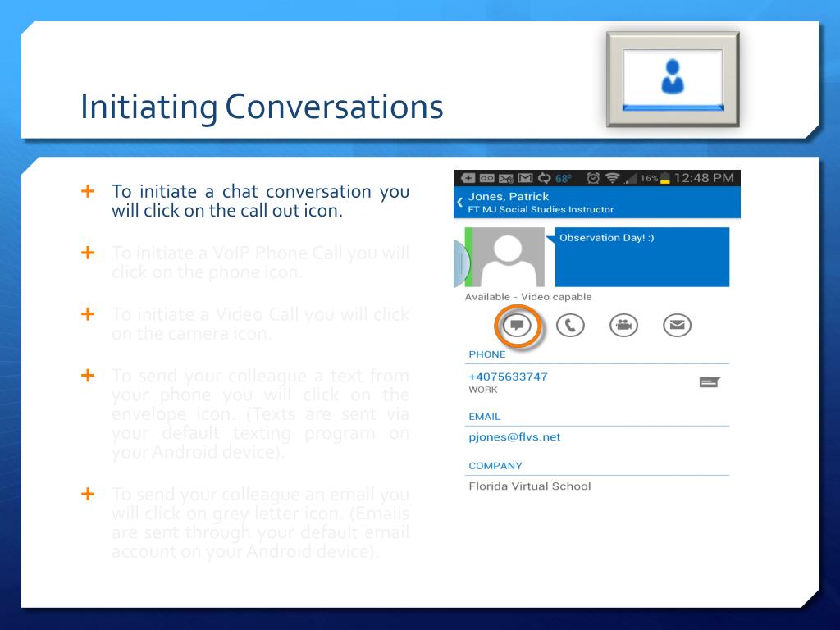
Task: Tap the email address pjones@flvs.net
Action: pyautogui.click(x=514, y=437)
